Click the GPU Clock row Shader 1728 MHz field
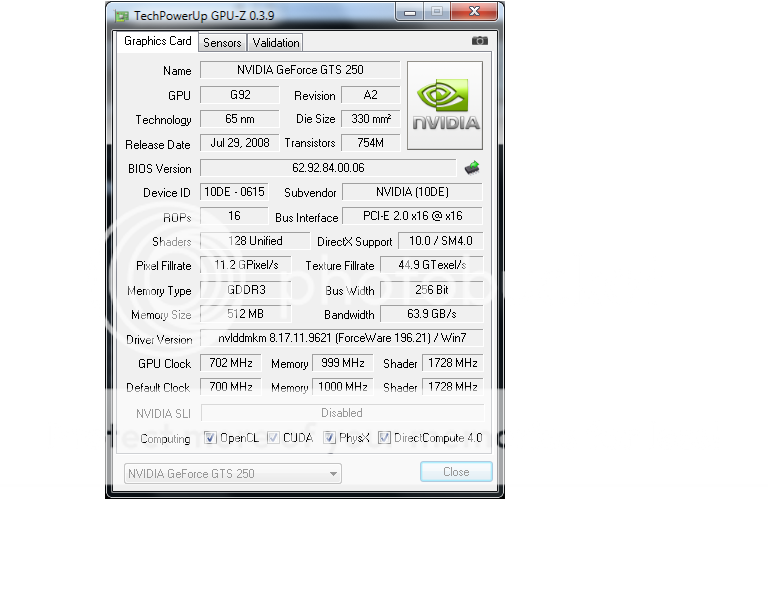Viewport: 768px width, 614px height. pos(453,363)
